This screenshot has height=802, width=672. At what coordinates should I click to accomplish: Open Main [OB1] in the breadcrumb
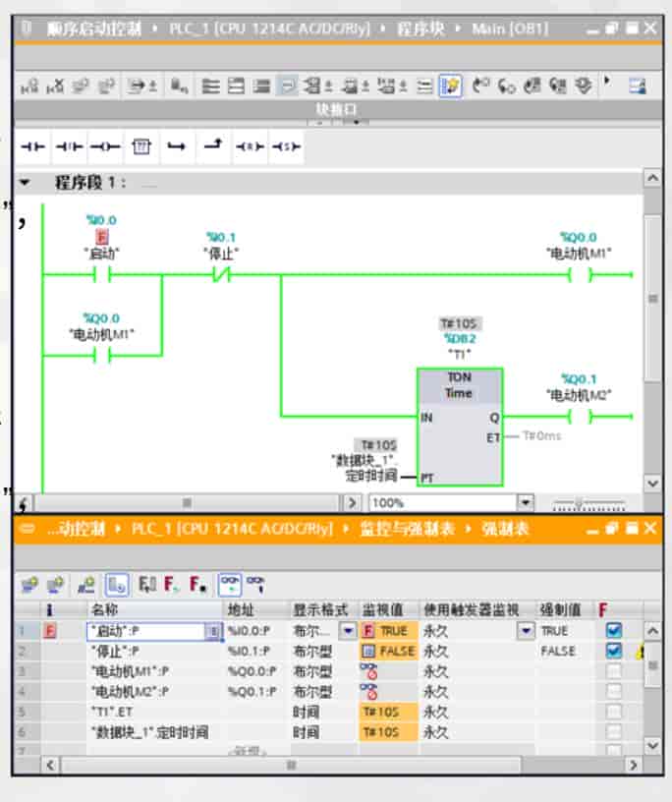(509, 29)
